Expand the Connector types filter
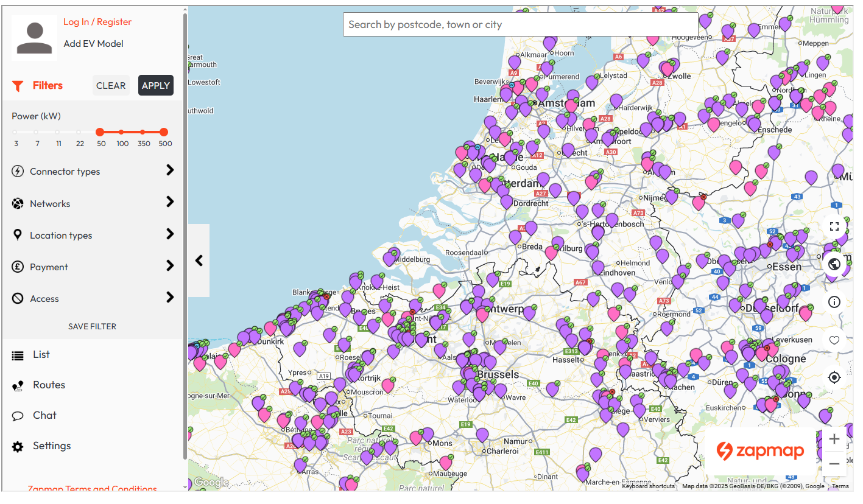Image resolution: width=863 pixels, height=504 pixels. click(93, 172)
